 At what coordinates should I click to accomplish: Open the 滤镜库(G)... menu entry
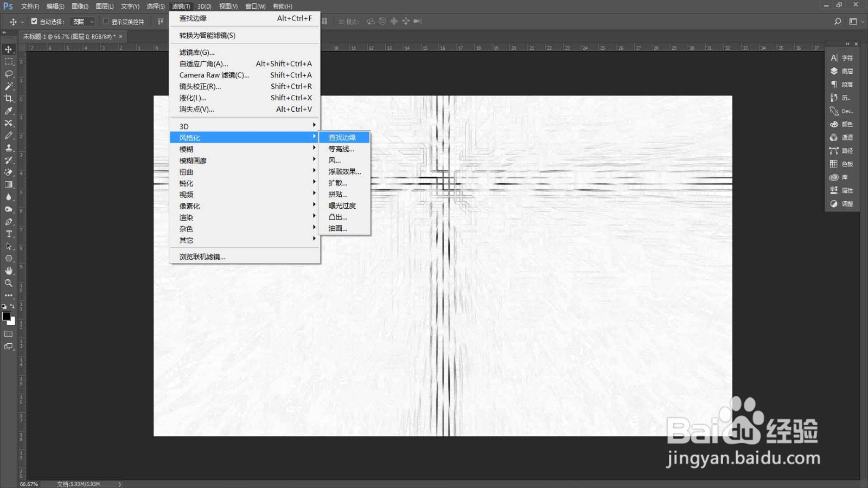245,53
